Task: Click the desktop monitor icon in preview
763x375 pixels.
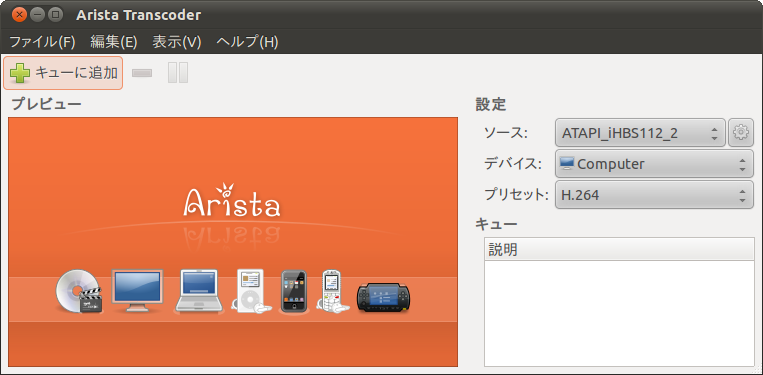Action: click(138, 291)
